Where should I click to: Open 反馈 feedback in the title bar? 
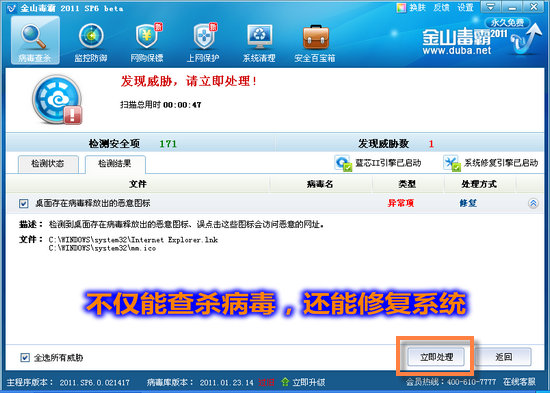441,8
